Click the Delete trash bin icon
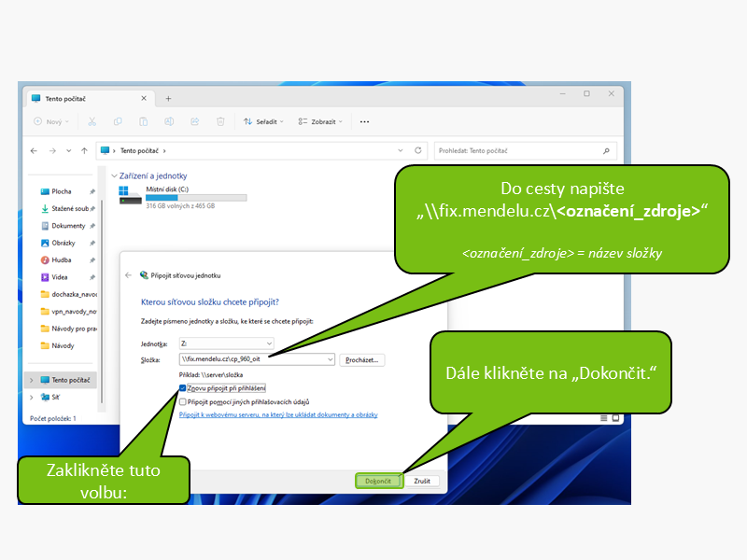 220,121
